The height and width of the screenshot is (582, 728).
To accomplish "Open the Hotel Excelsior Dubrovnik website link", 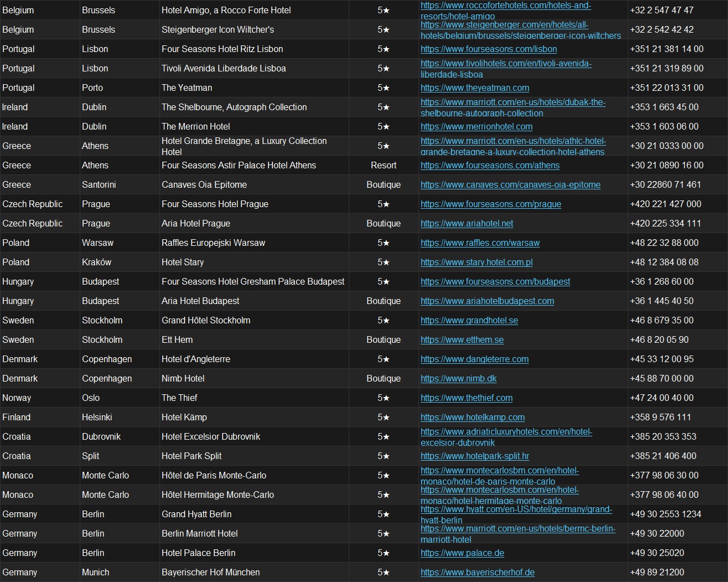I will tap(507, 437).
